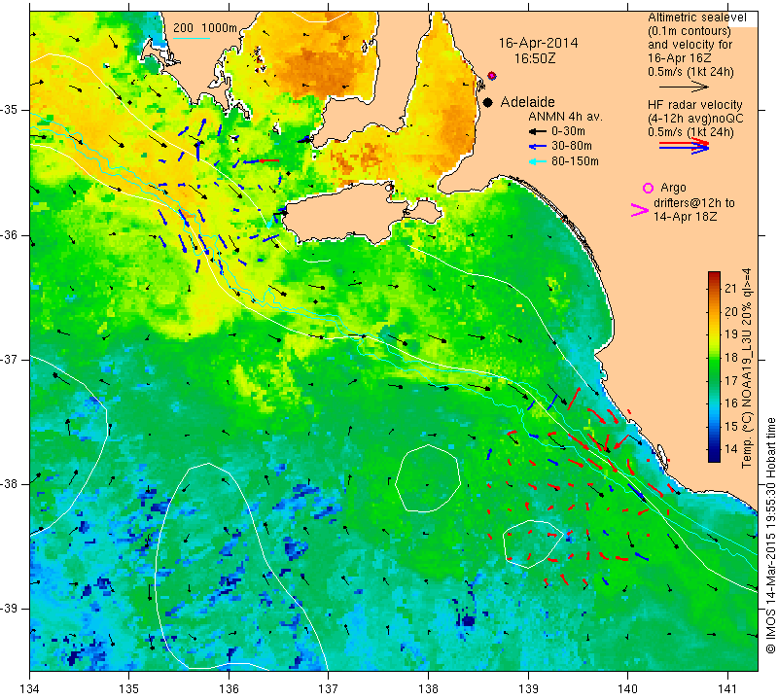Click the longitude axis label 134
The width and height of the screenshot is (778, 700).
[30, 689]
